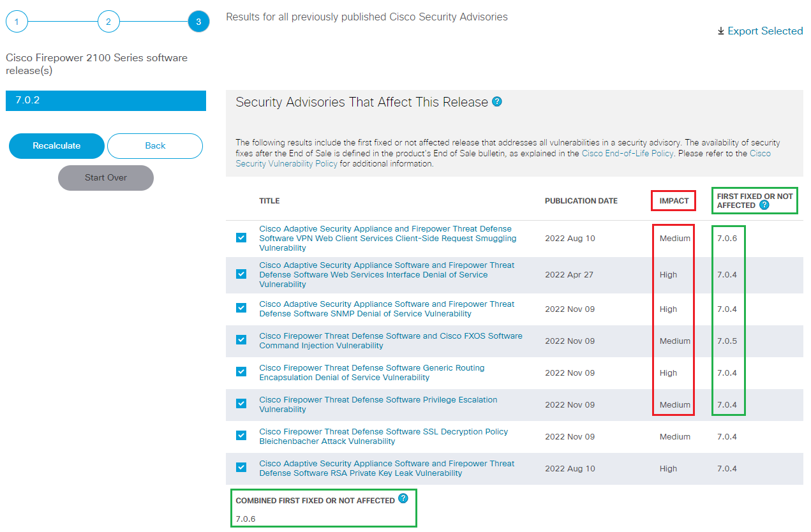Open the Privilege Escalation Vulnerability advisory
811x532 pixels.
[378, 404]
